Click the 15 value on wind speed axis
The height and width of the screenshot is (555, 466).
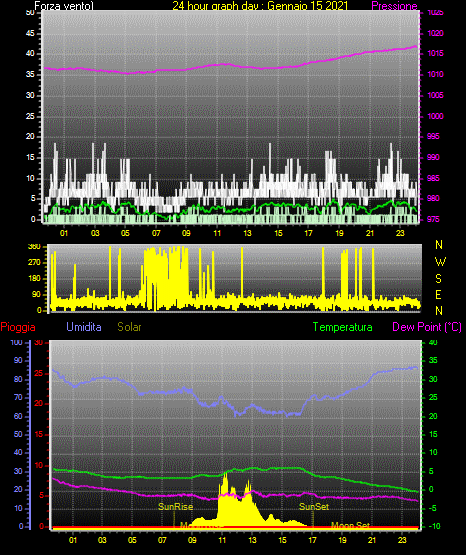coord(30,157)
